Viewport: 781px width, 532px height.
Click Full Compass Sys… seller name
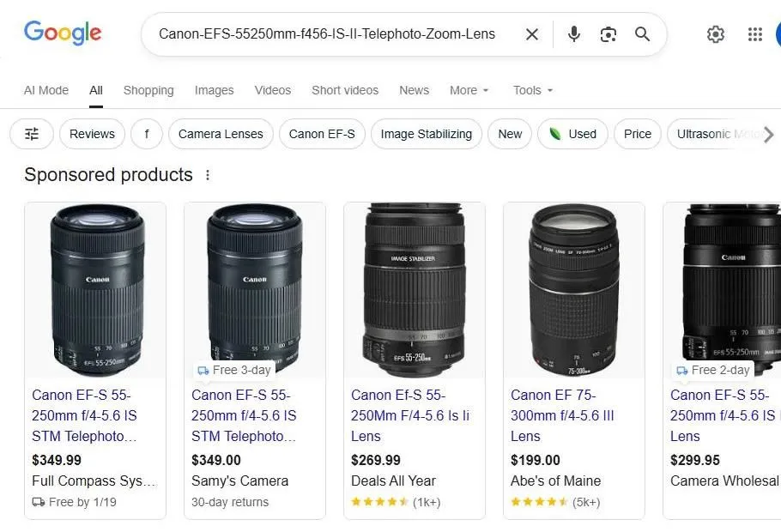[94, 481]
